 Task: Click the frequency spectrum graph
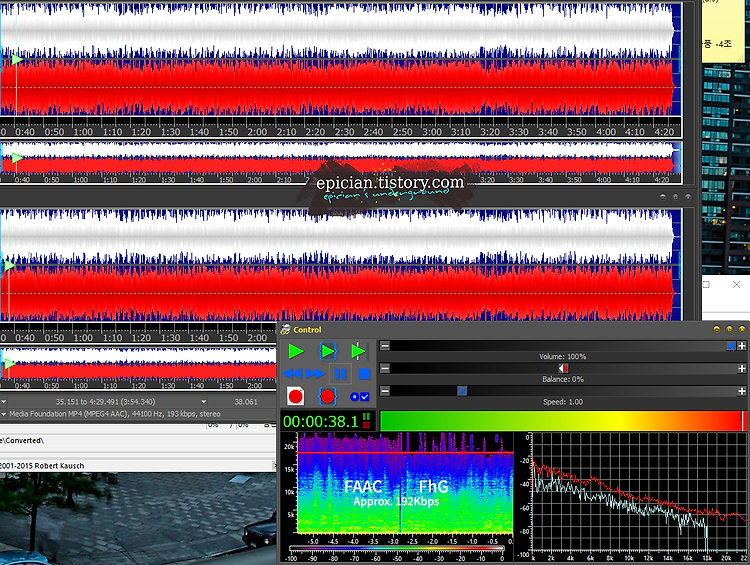point(640,493)
